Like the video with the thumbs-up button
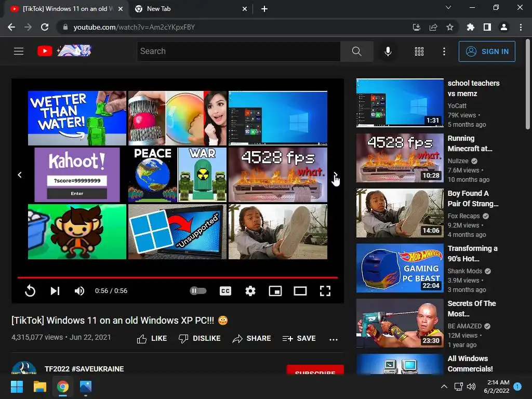Screen dimensions: 532x399 coord(152,338)
